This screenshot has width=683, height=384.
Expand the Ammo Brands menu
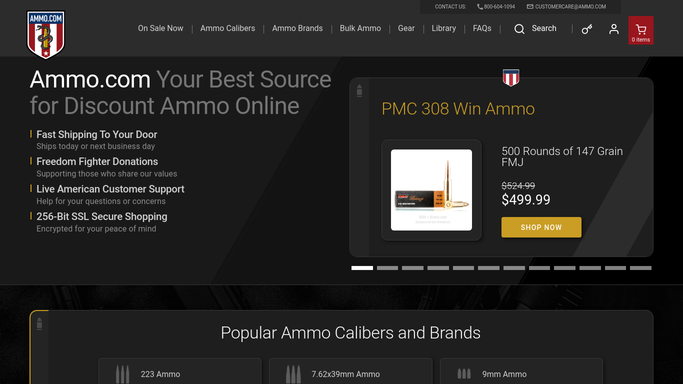(297, 28)
